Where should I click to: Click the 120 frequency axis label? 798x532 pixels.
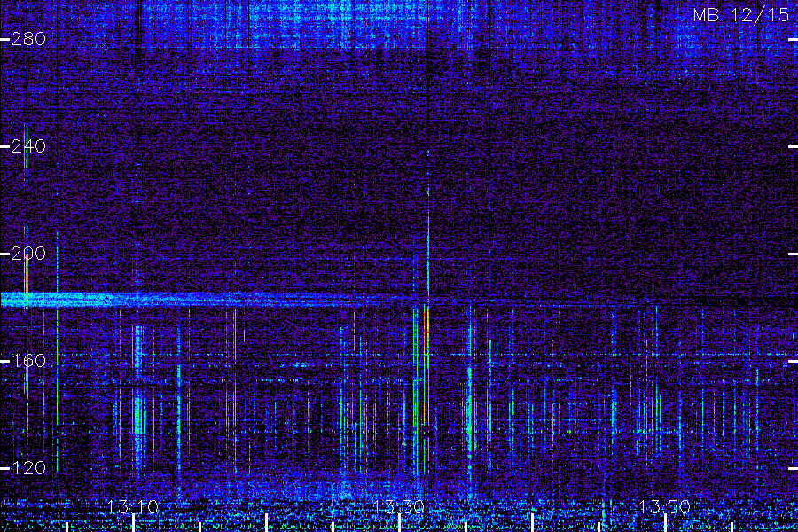pyautogui.click(x=28, y=468)
